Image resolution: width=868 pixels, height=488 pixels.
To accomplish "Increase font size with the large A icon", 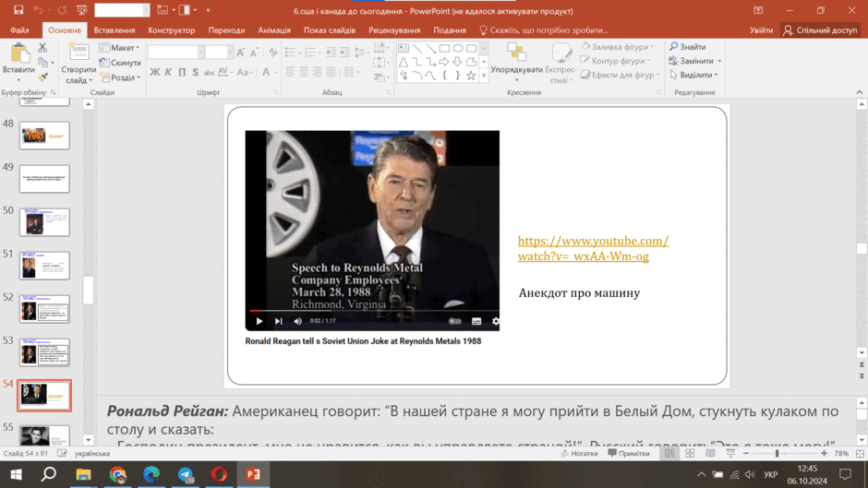I will tap(240, 54).
